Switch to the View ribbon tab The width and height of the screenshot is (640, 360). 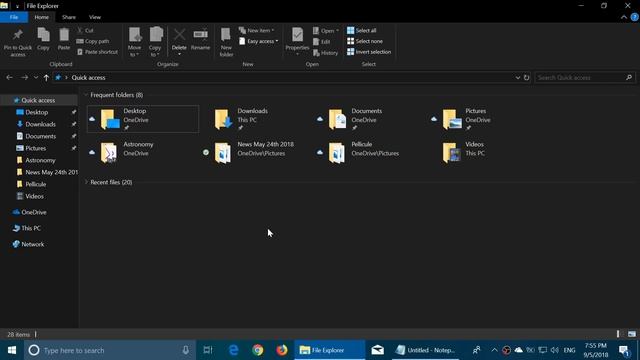pos(95,17)
